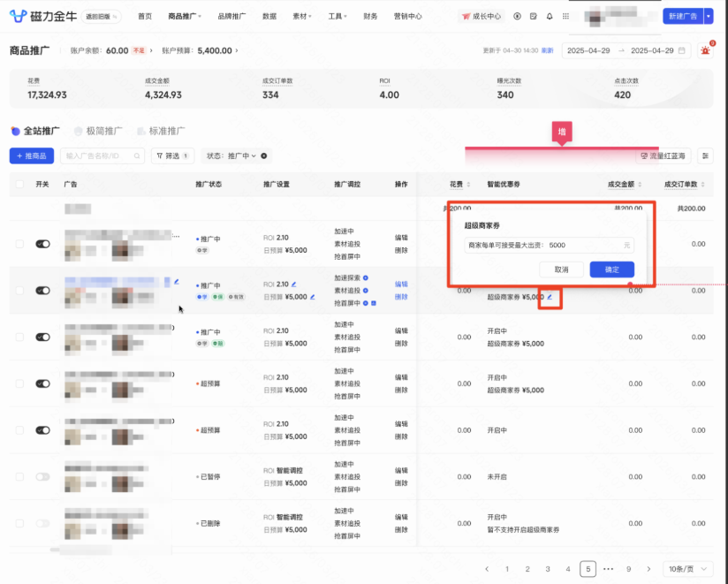Tick the select-all checkbox in table header

[x=19, y=185]
